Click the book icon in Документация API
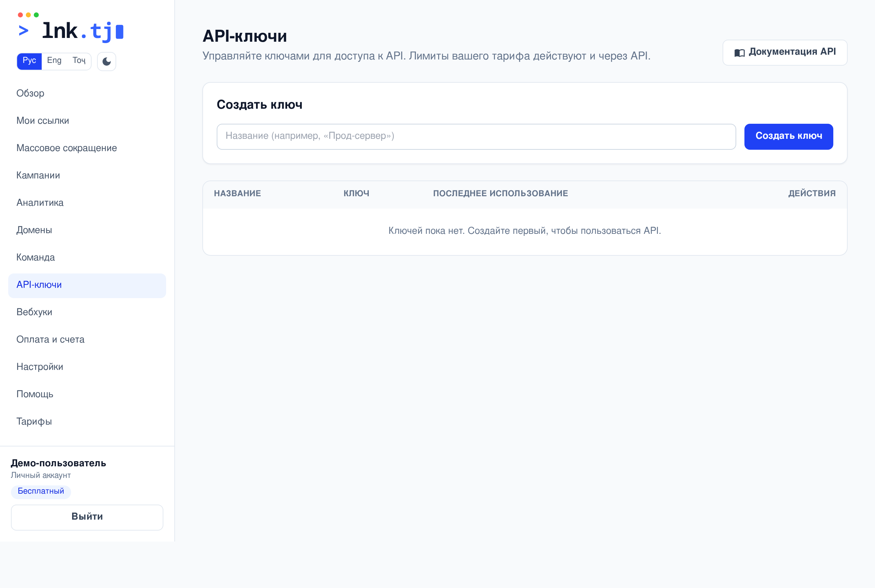Viewport: 875px width, 588px height. coord(739,53)
